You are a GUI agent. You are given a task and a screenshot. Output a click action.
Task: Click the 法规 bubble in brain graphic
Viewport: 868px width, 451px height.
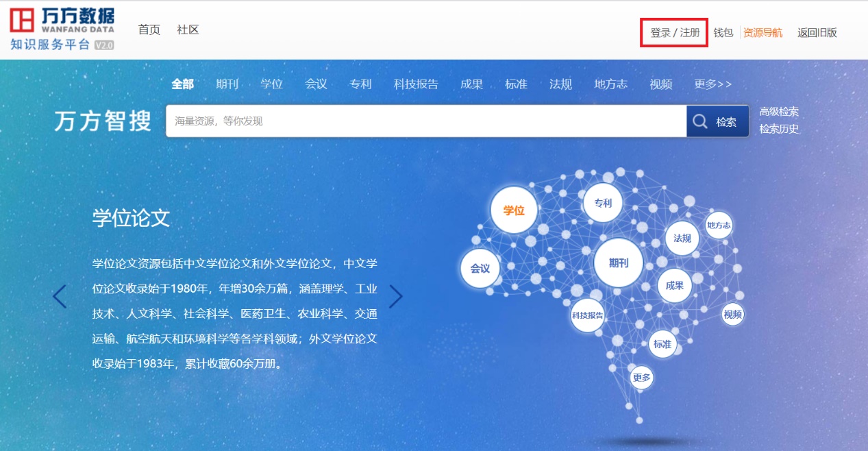click(x=682, y=238)
